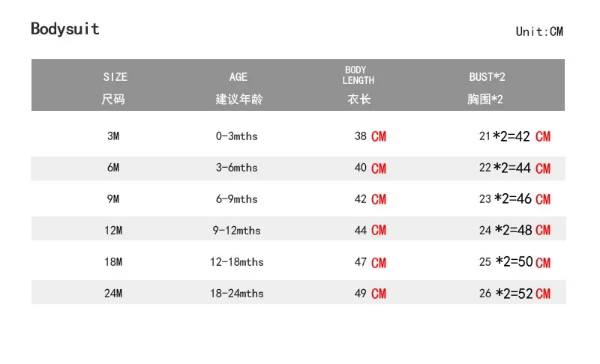Click the 6M size cell
Image resolution: width=600 pixels, height=364 pixels.
[x=113, y=167]
